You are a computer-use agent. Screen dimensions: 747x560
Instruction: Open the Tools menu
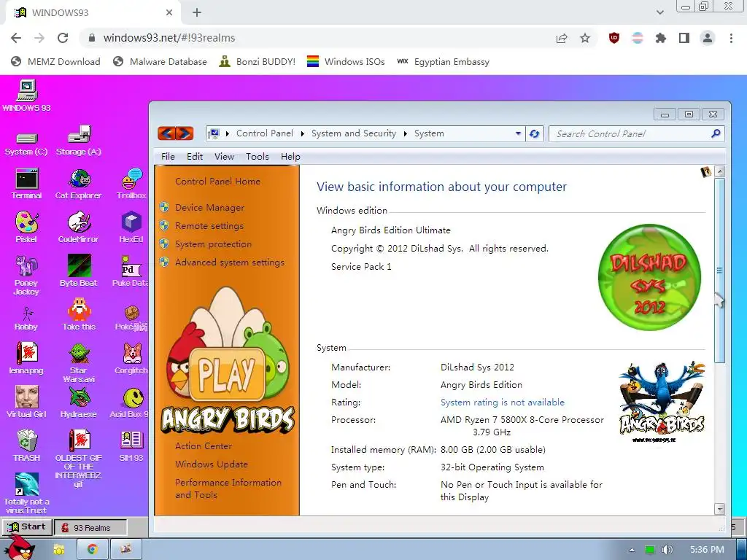258,157
